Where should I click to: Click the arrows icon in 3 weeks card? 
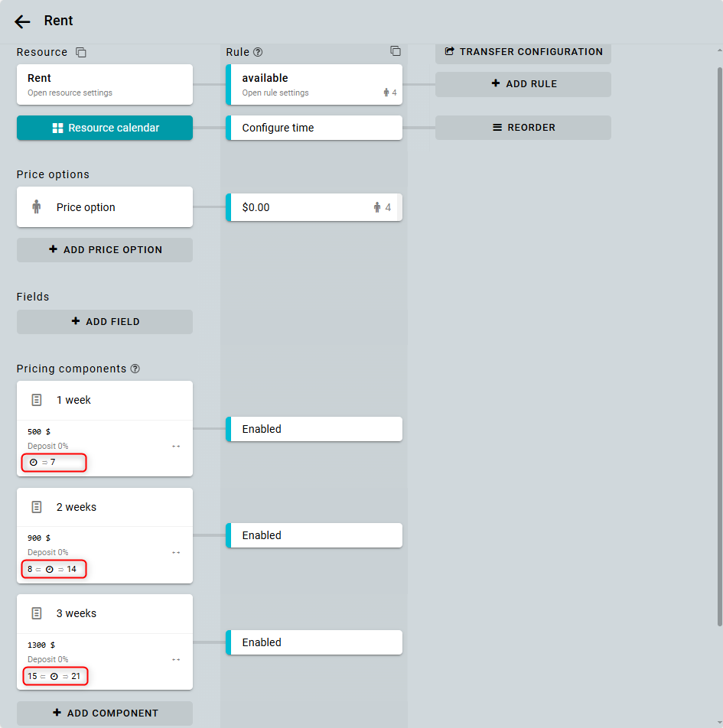tap(176, 659)
